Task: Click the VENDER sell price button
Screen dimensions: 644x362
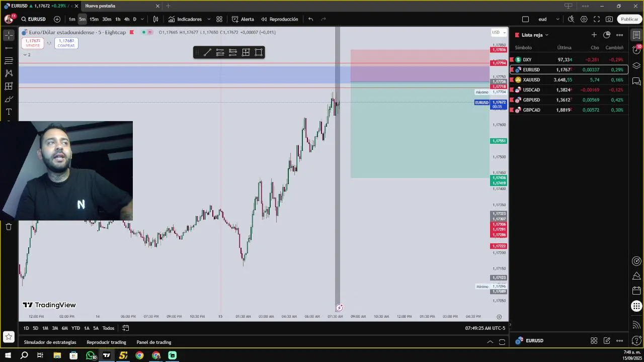Action: (32, 43)
